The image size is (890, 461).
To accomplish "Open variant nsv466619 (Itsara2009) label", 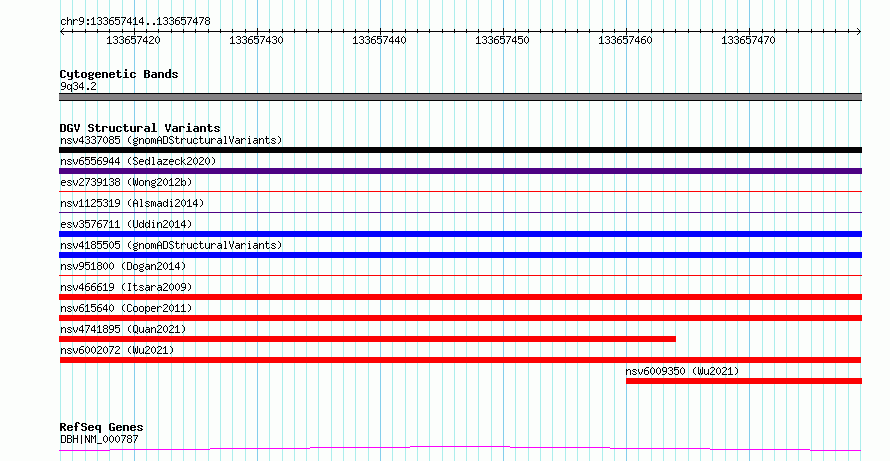I will pyautogui.click(x=126, y=287).
